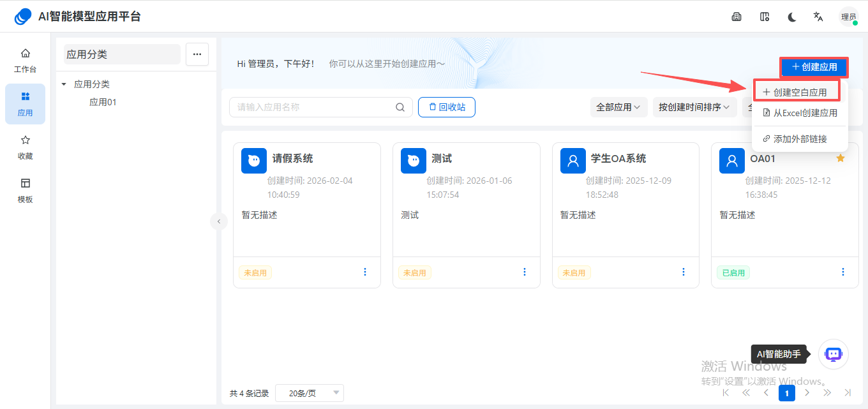Open the 测试 card title
The image size is (868, 409).
(442, 158)
